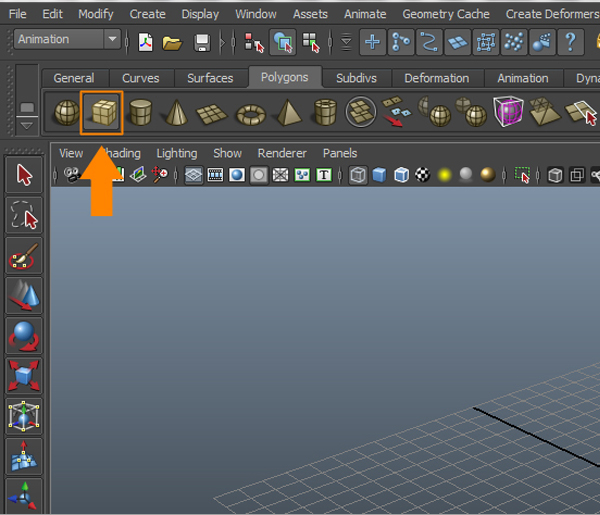
Task: Pick the Lasso select tool
Action: tap(24, 215)
